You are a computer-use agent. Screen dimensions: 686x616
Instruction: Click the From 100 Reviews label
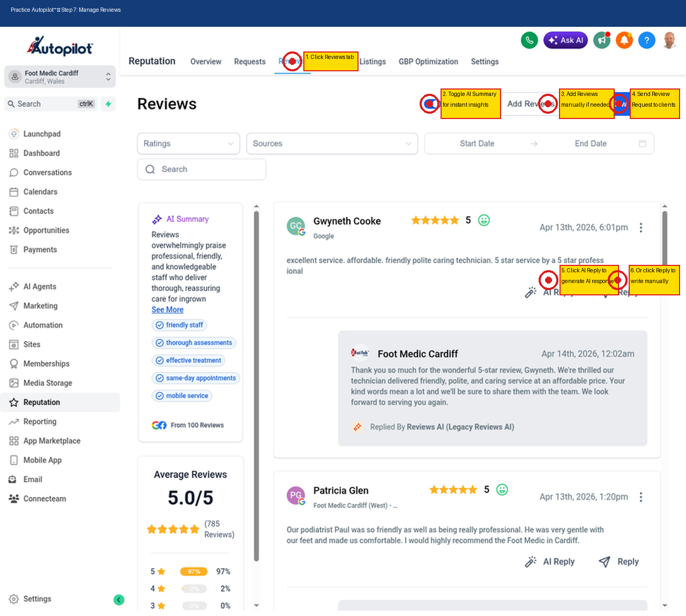pyautogui.click(x=197, y=425)
